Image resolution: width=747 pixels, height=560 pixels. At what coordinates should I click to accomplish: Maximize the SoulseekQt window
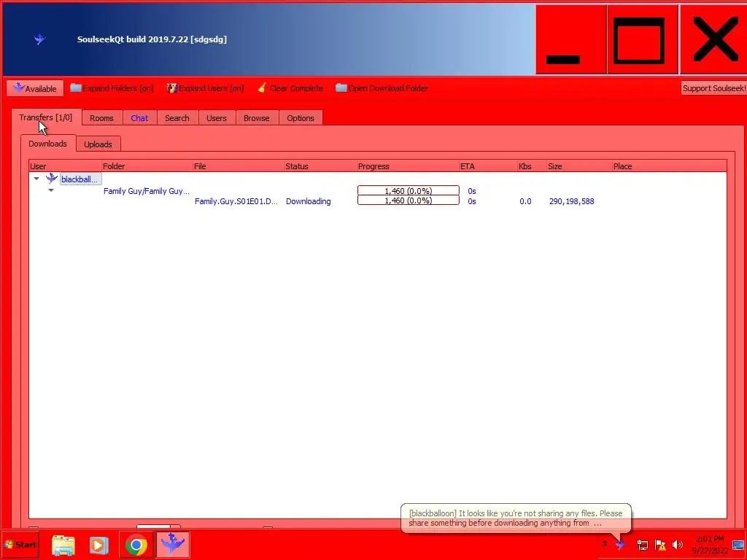tap(643, 39)
